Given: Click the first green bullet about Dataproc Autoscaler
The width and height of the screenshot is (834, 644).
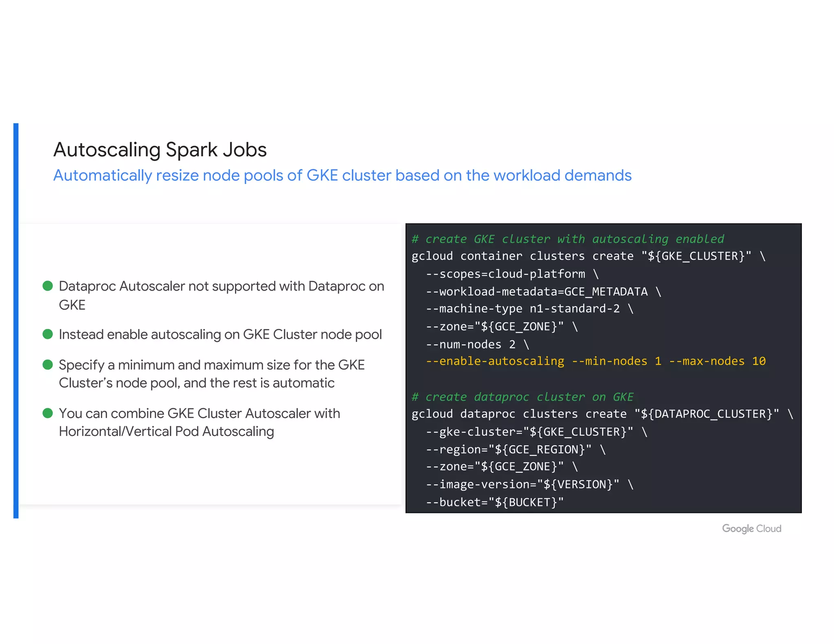Looking at the screenshot, I should click(x=48, y=286).
